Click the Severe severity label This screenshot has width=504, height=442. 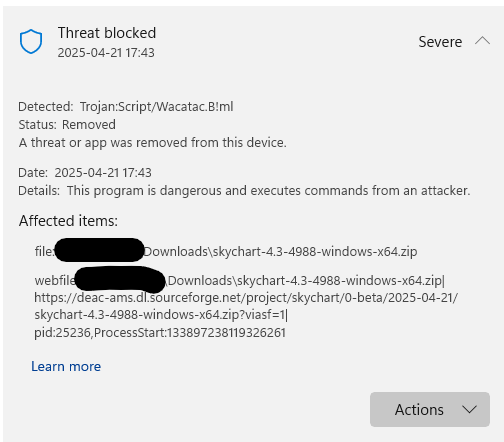(x=440, y=42)
